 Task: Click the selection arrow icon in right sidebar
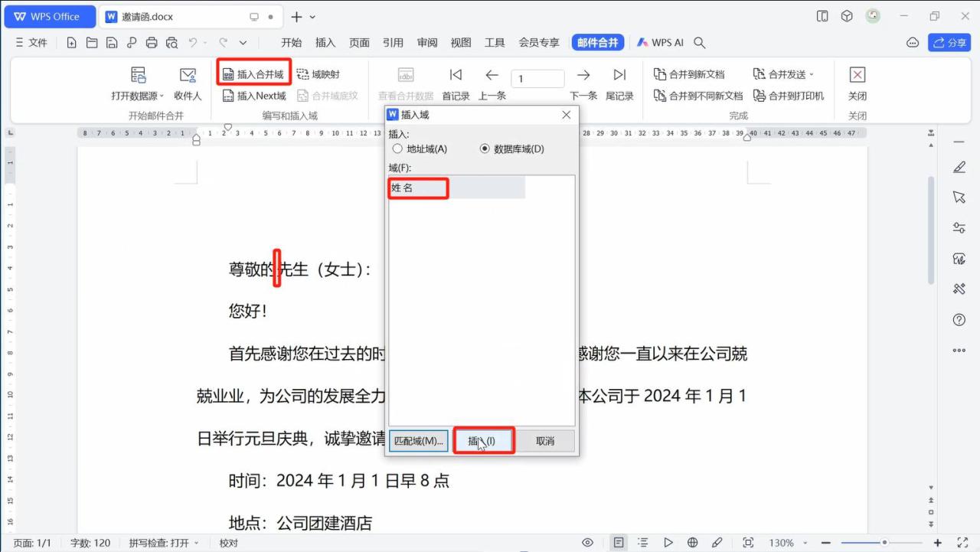point(959,198)
